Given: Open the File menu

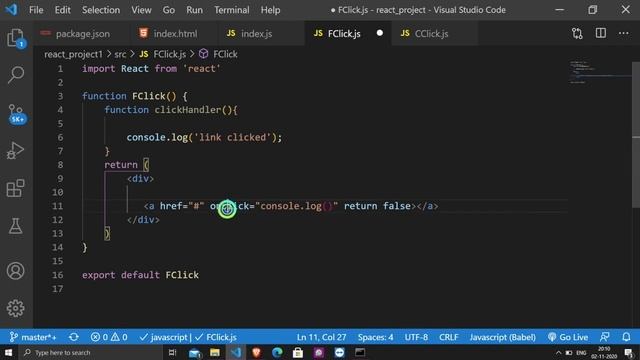Looking at the screenshot, I should (x=36, y=10).
